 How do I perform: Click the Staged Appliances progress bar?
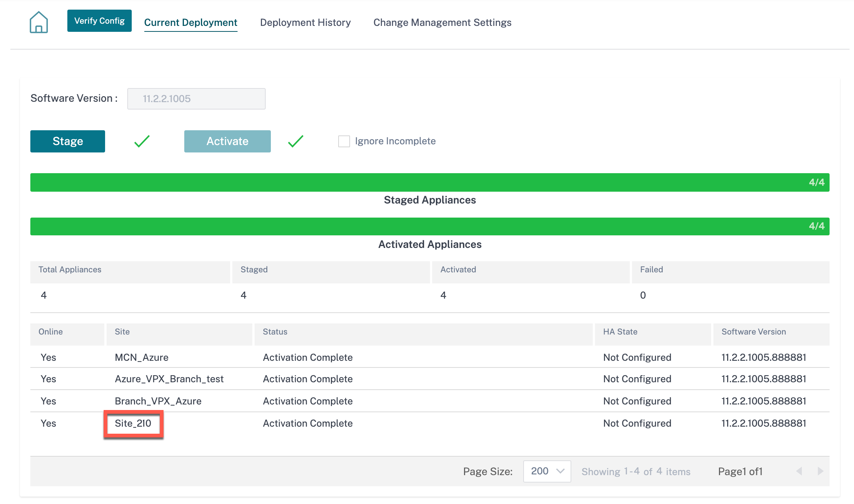pyautogui.click(x=430, y=182)
